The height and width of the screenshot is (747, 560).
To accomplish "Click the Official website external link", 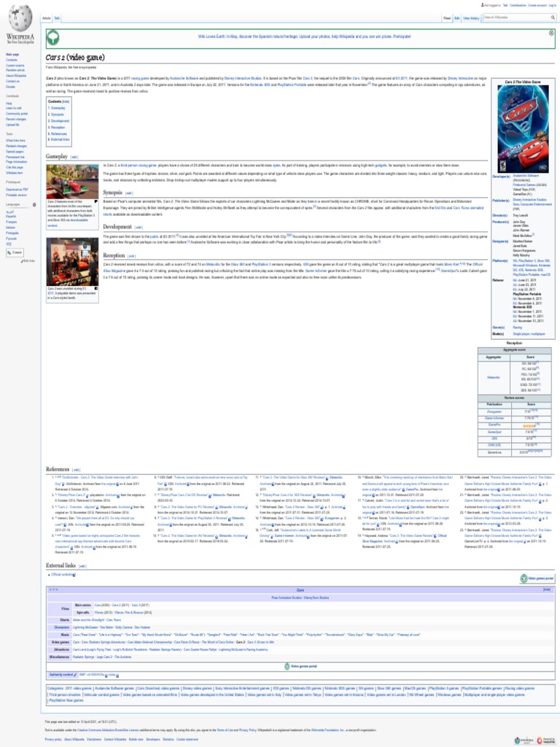I will tap(62, 575).
